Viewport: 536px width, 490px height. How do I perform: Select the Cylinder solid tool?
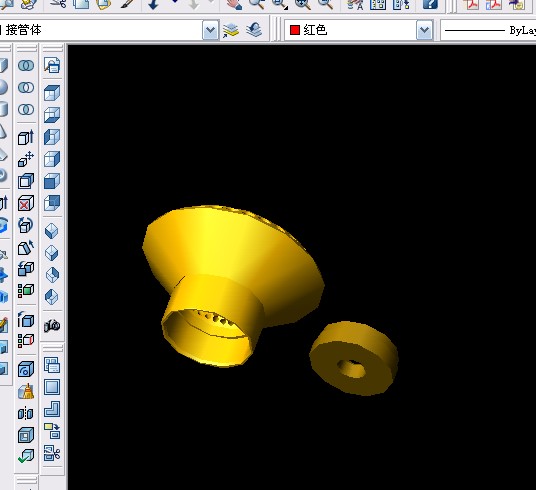coord(3,109)
